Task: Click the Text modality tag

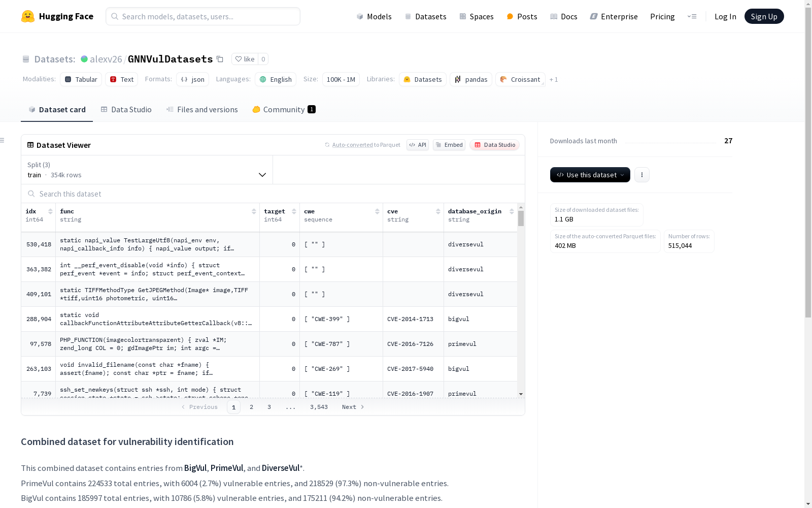Action: [122, 79]
